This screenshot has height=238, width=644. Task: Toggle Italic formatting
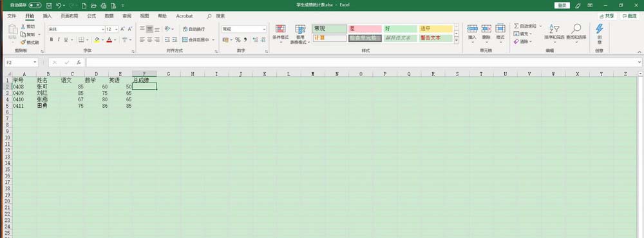59,40
